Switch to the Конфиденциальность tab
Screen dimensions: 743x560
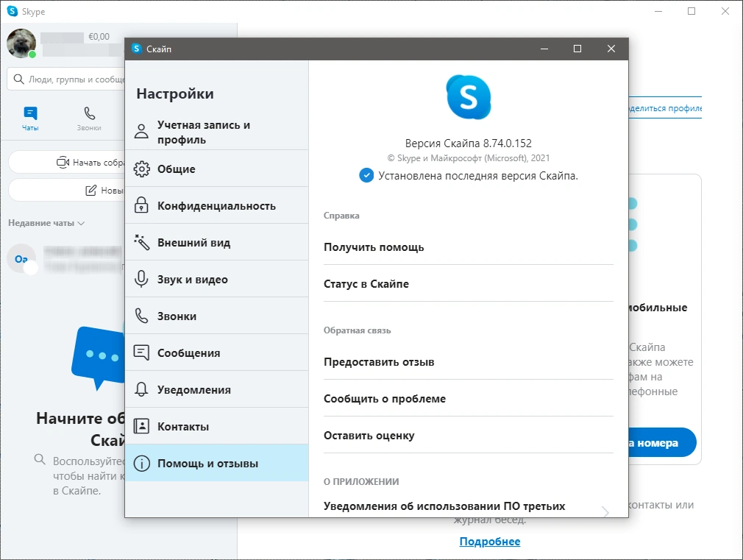pos(217,205)
